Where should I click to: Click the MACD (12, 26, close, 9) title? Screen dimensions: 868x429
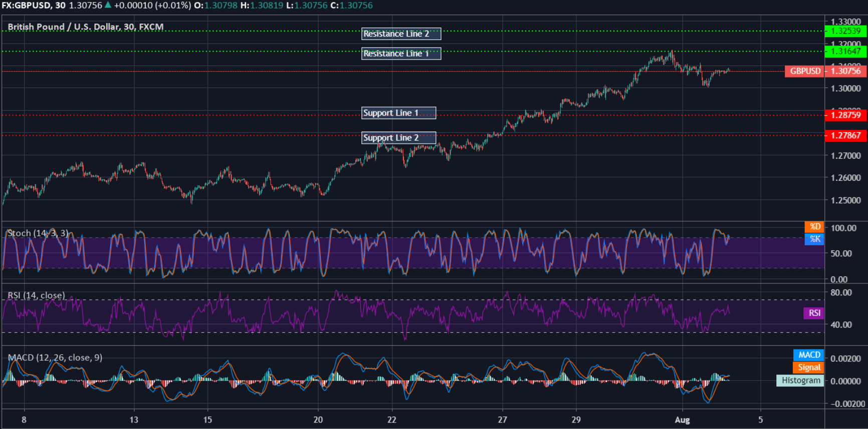point(55,357)
